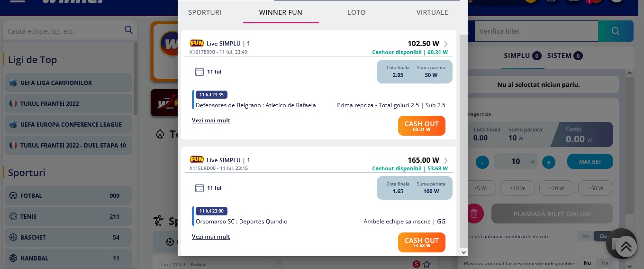Toggle Nu for automatic odds changes
Image resolution: width=644 pixels, height=269 pixels.
[586, 236]
